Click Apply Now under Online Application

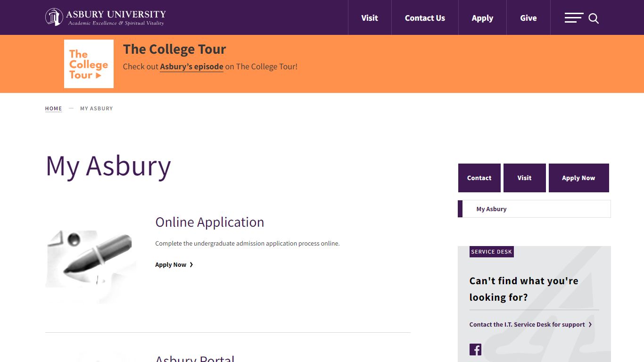tap(174, 264)
